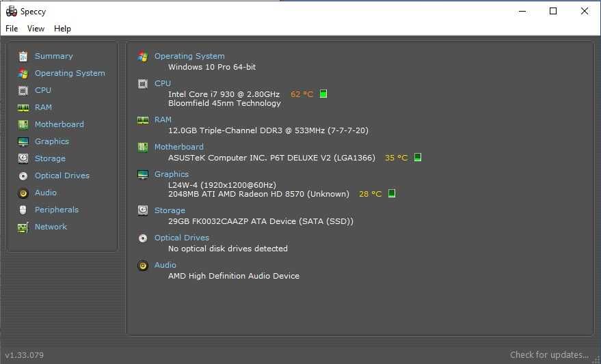Select Operating System in the sidebar list

click(70, 73)
